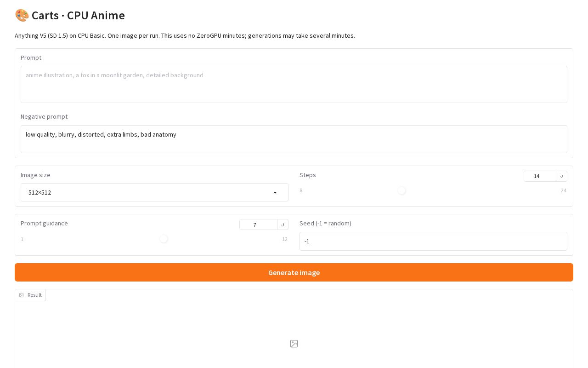Reset Prompt guidance to its default
The image size is (588, 368).
[283, 224]
